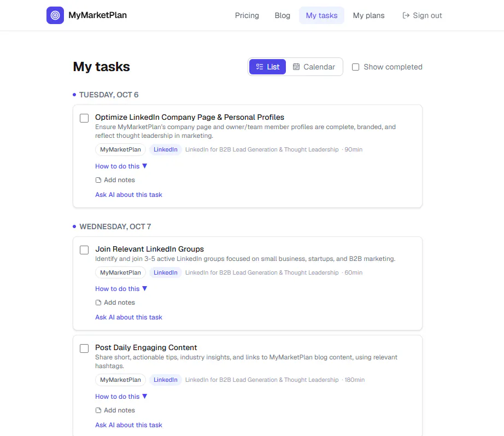Expand How to do this for Optimize LinkedIn task
Viewport: 504px width, 436px height.
pyautogui.click(x=121, y=166)
